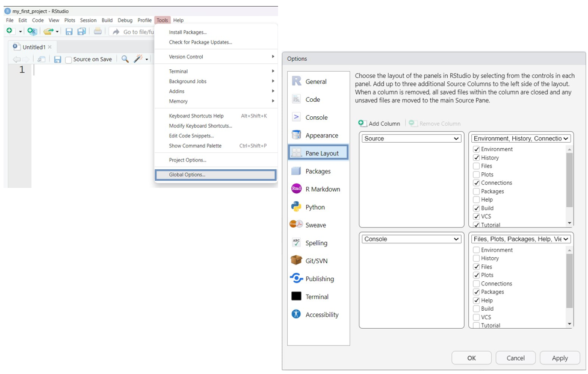This screenshot has width=588, height=374.
Task: Uncheck History in the top-right pane list
Action: pos(477,158)
